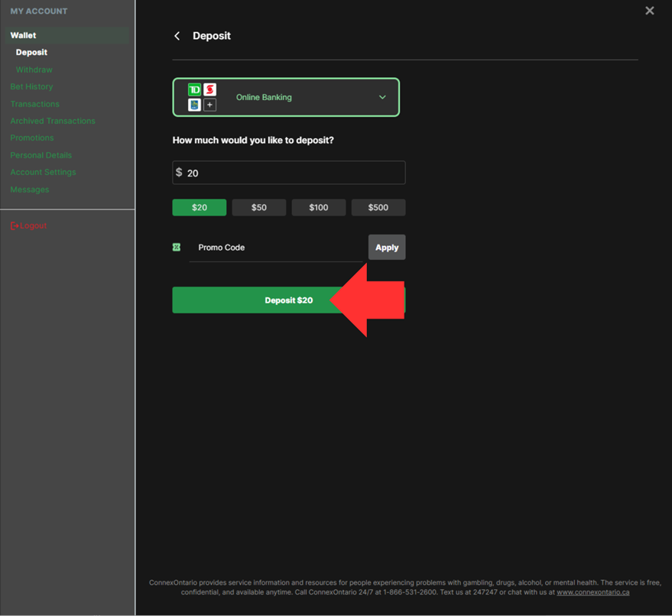
Task: Click the plus icon for more banks
Action: pyautogui.click(x=209, y=105)
